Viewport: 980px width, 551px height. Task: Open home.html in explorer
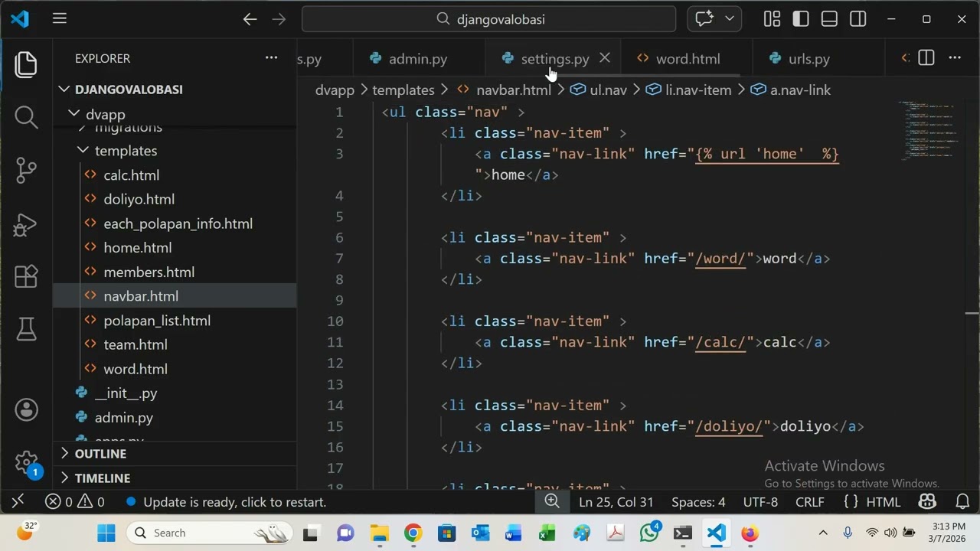point(175,248)
